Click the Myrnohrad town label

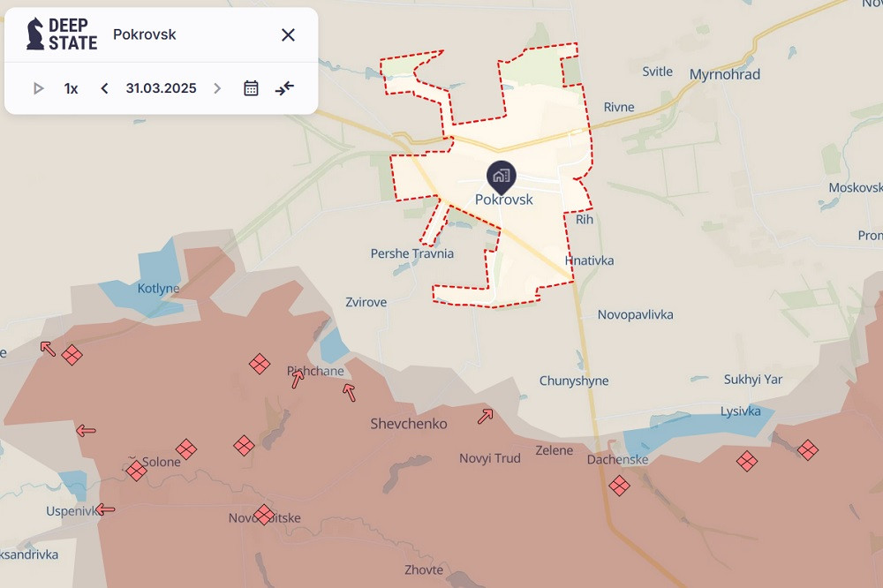724,74
